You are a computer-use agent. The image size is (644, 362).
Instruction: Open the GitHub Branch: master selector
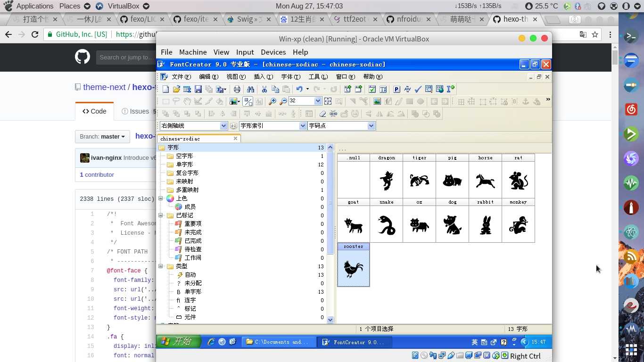pos(102,137)
